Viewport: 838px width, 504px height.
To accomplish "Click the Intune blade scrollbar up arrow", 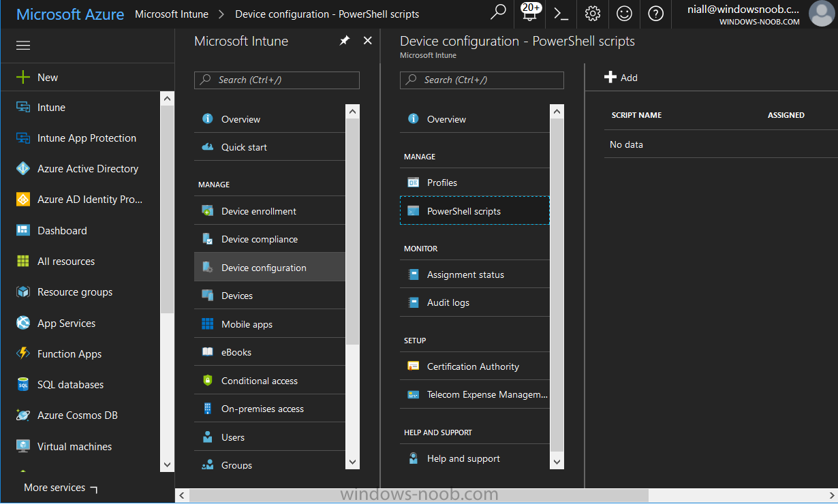I will click(x=352, y=112).
